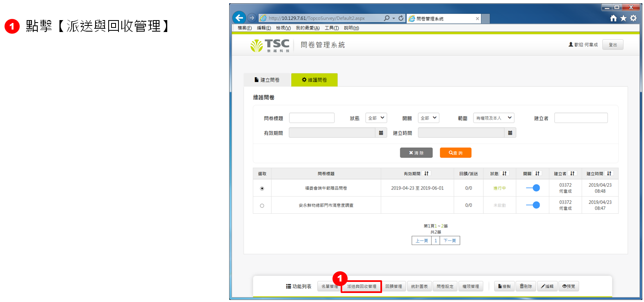Image resolution: width=644 pixels, height=302 pixels.
Task: Select the 安永鮮物 survey radio button
Action: pyautogui.click(x=262, y=206)
